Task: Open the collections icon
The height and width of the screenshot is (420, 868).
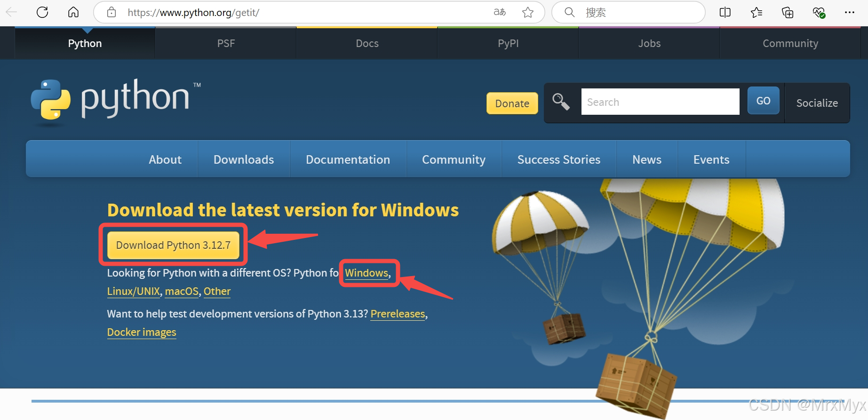Action: pyautogui.click(x=787, y=12)
